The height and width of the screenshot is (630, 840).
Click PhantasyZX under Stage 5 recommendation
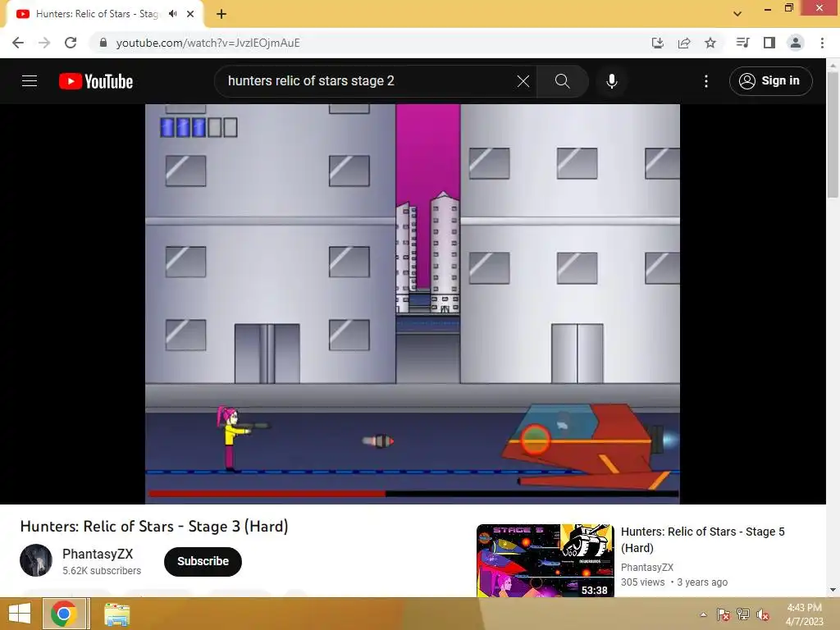646,568
